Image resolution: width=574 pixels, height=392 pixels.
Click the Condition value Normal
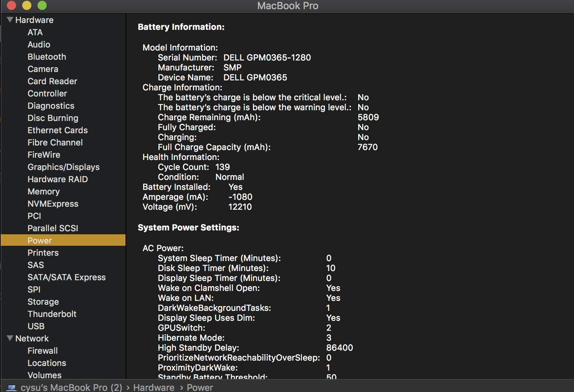230,177
